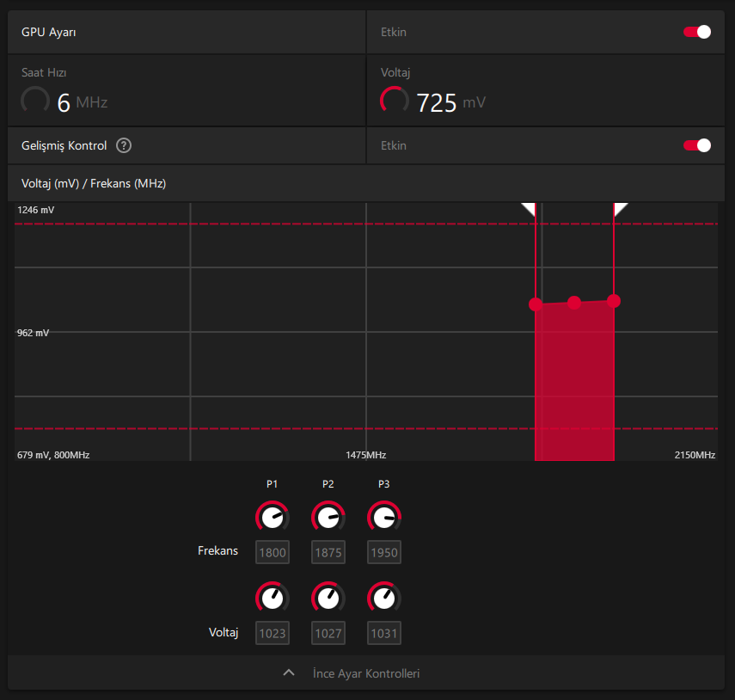Click the '962 mV' axis label
The height and width of the screenshot is (700, 735).
point(33,333)
